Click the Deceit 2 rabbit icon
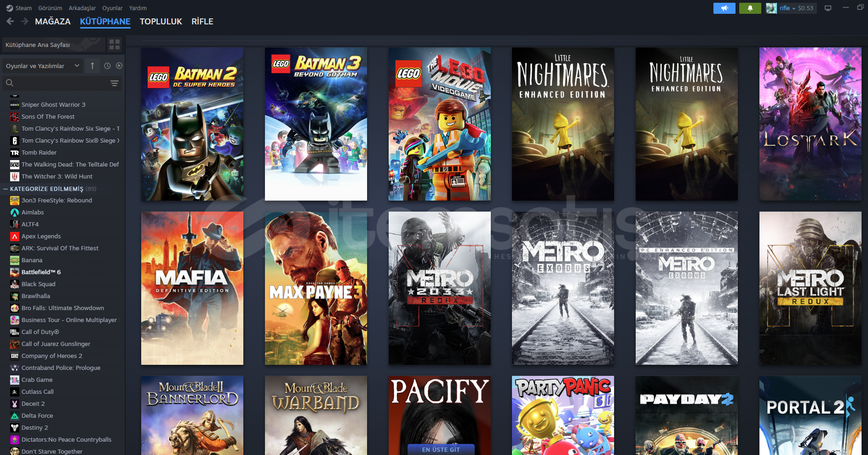Image resolution: width=868 pixels, height=455 pixels. (15, 403)
